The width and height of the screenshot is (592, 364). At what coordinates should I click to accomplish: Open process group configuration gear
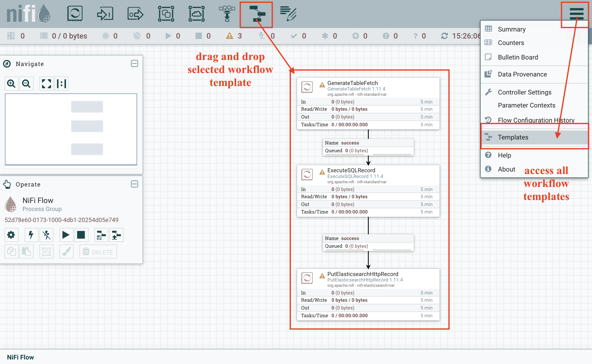point(11,235)
